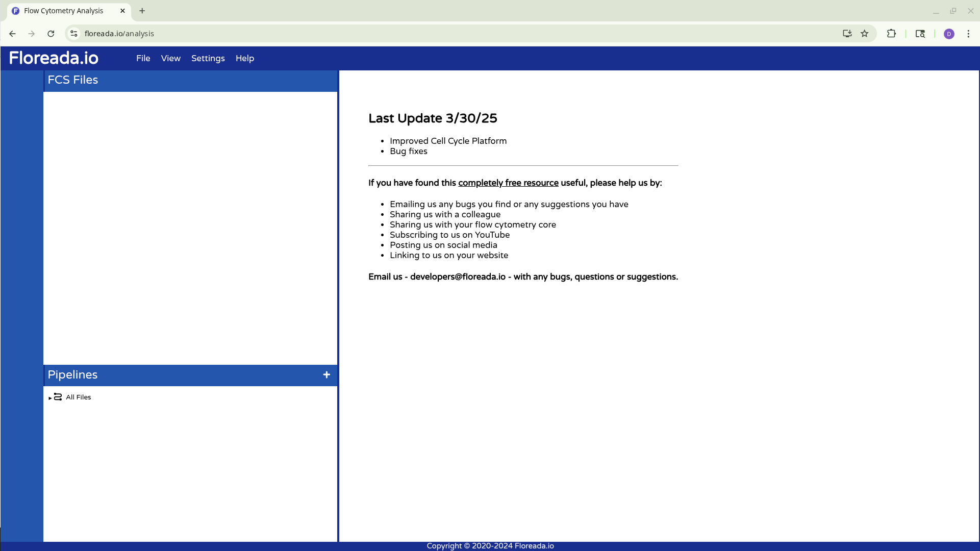
Task: Open the View menu
Action: click(x=170, y=58)
